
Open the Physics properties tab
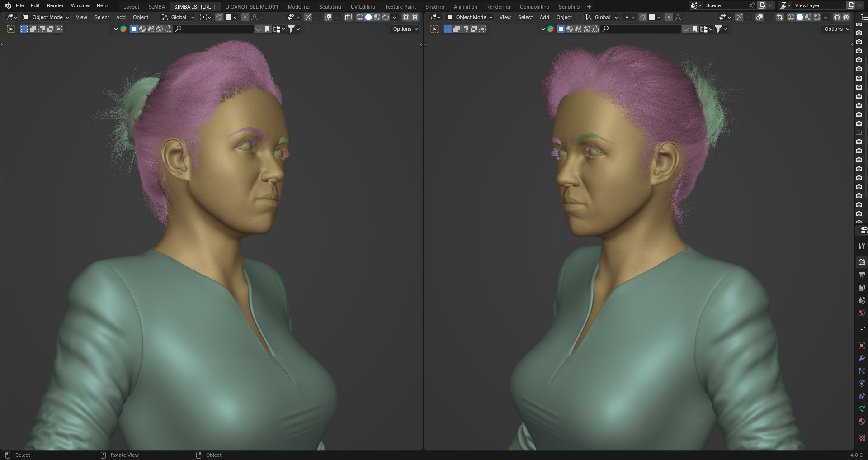[x=861, y=384]
